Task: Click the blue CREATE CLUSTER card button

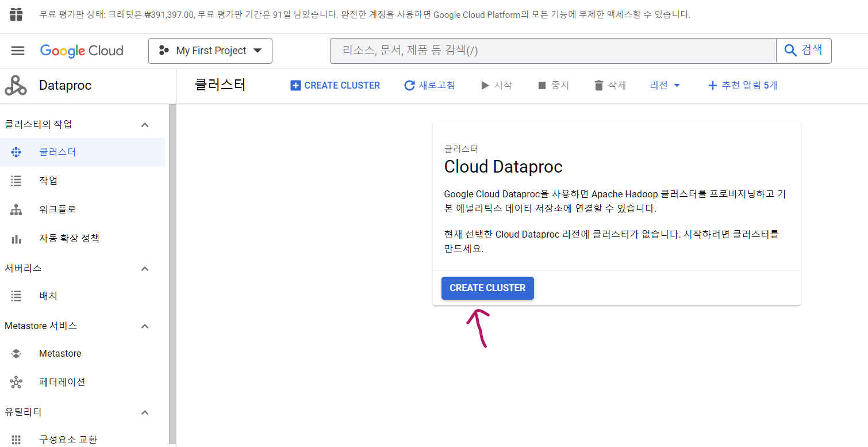Action: click(x=487, y=288)
